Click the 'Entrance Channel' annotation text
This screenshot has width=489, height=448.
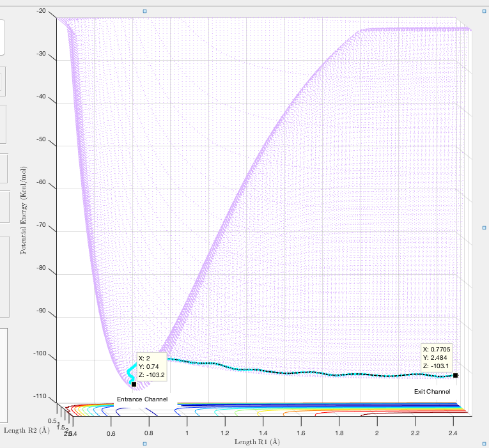tap(142, 399)
